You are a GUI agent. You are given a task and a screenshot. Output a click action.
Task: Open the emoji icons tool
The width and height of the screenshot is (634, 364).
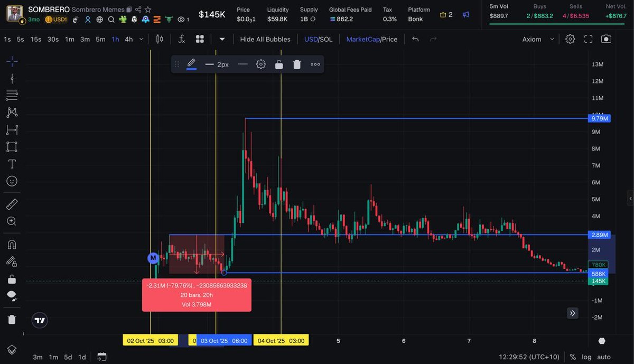click(12, 181)
